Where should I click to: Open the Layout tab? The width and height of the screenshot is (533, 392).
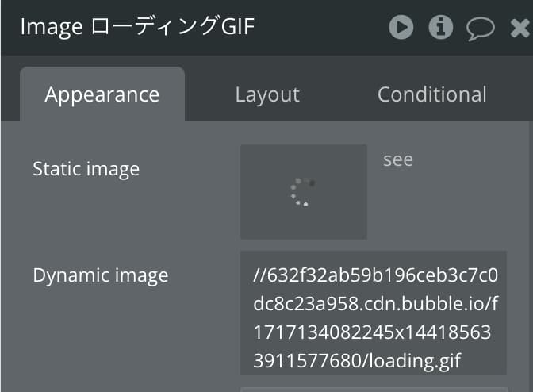coord(267,94)
